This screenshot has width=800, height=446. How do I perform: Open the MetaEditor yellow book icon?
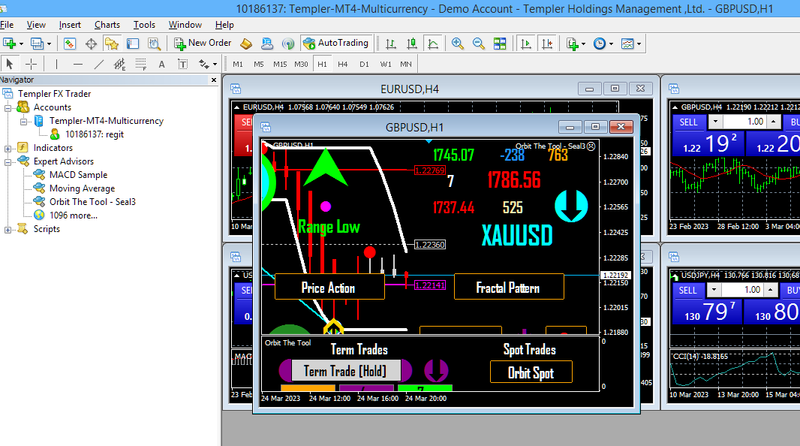point(246,44)
